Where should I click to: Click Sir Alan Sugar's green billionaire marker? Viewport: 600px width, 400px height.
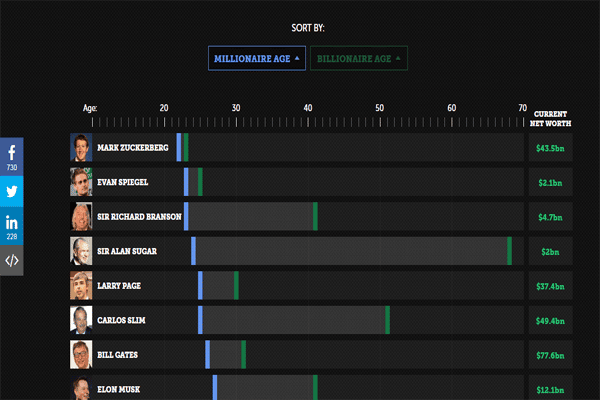(x=509, y=251)
